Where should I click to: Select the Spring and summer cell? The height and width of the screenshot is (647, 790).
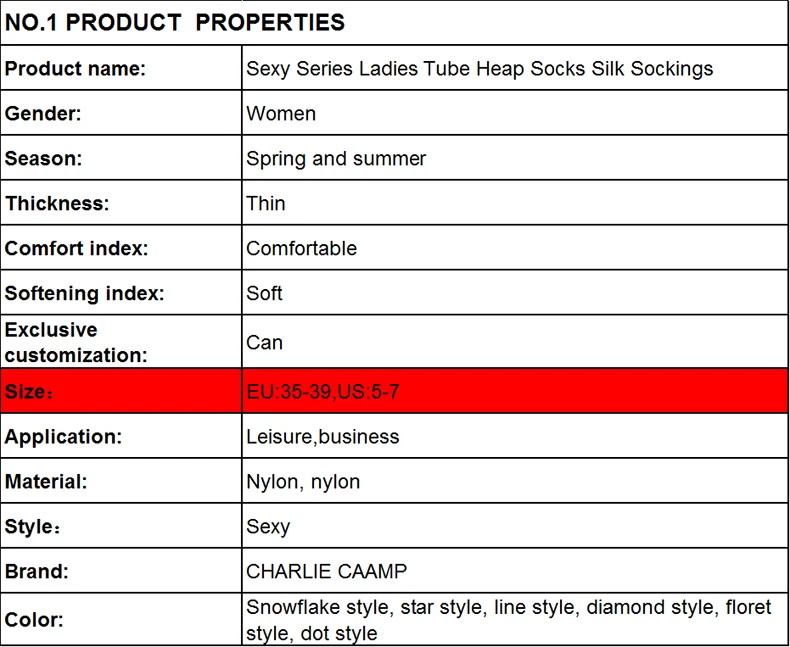coord(515,158)
